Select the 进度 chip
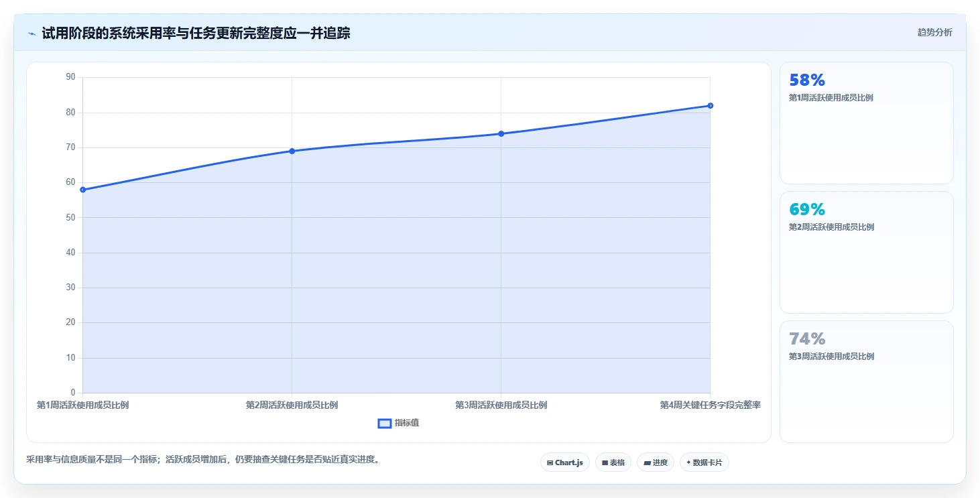 656,462
